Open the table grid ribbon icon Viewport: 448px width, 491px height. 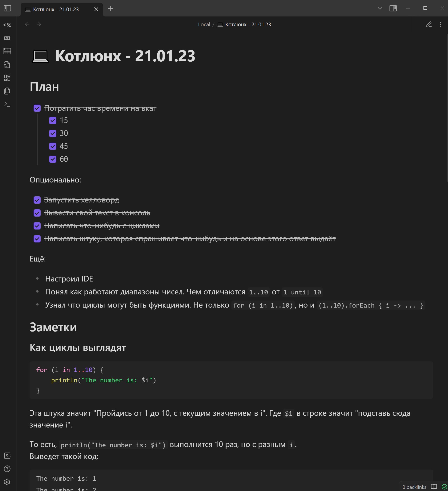[x=7, y=51]
